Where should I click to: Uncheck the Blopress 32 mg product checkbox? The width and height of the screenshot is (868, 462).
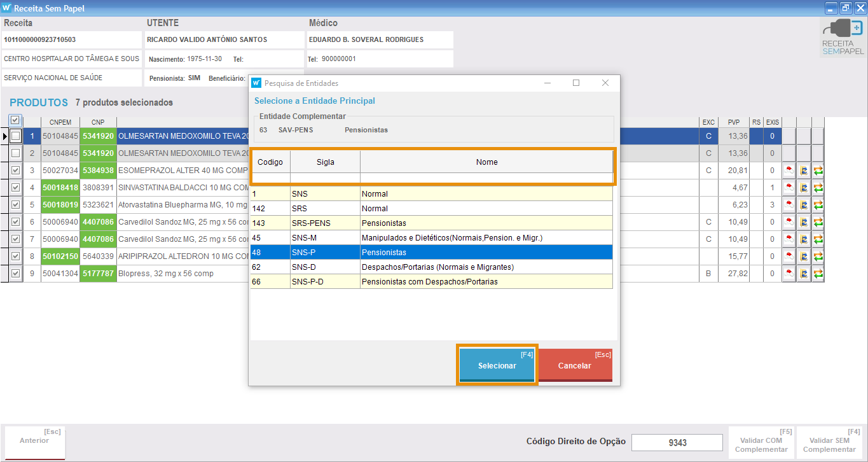(15, 274)
